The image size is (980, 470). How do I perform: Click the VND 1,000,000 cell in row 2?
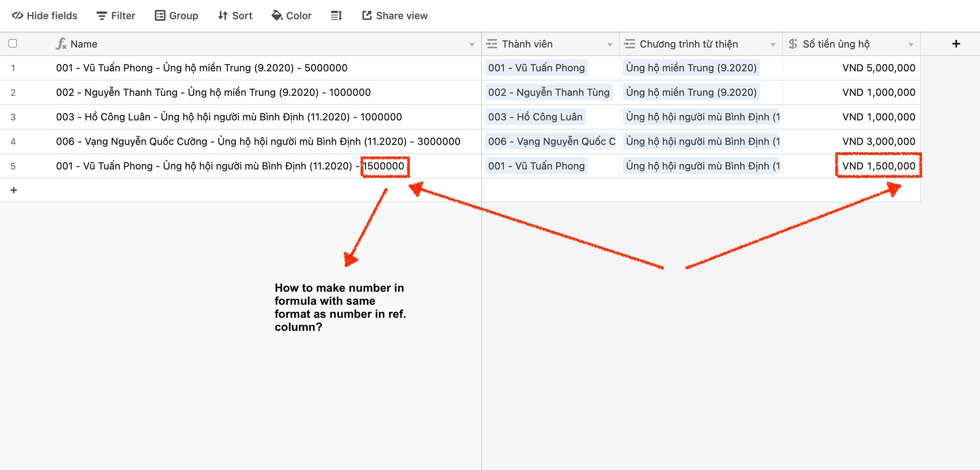click(852, 92)
